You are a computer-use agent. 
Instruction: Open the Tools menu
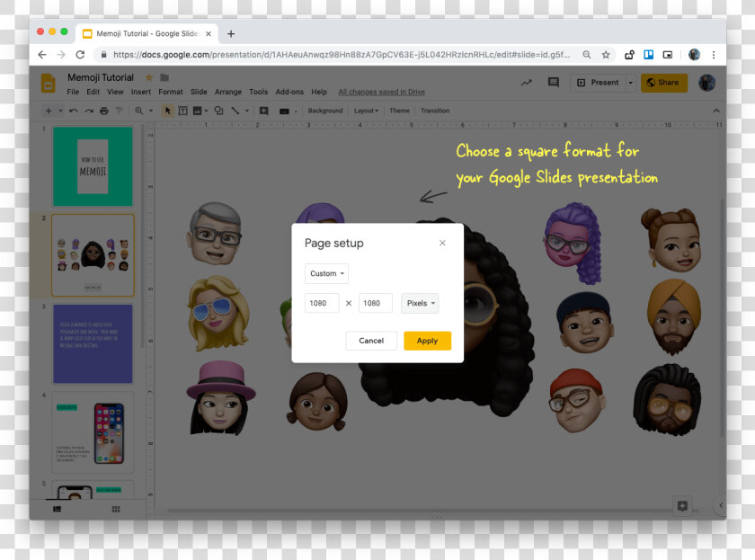[259, 92]
